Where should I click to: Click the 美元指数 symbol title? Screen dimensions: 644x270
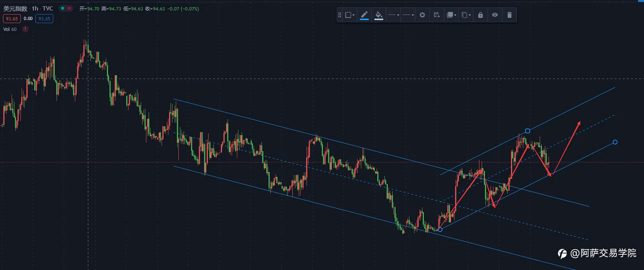tap(15, 8)
